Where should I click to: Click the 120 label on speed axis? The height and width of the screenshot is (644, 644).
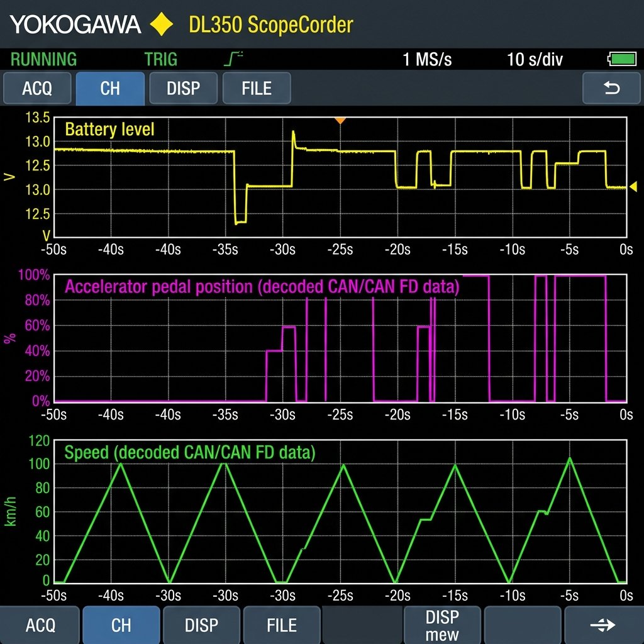[x=39, y=441]
